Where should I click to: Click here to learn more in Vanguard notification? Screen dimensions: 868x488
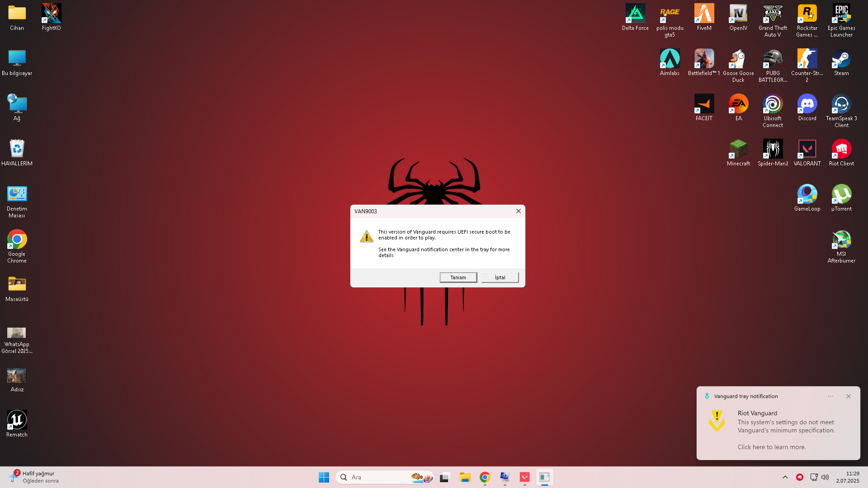pos(772,447)
